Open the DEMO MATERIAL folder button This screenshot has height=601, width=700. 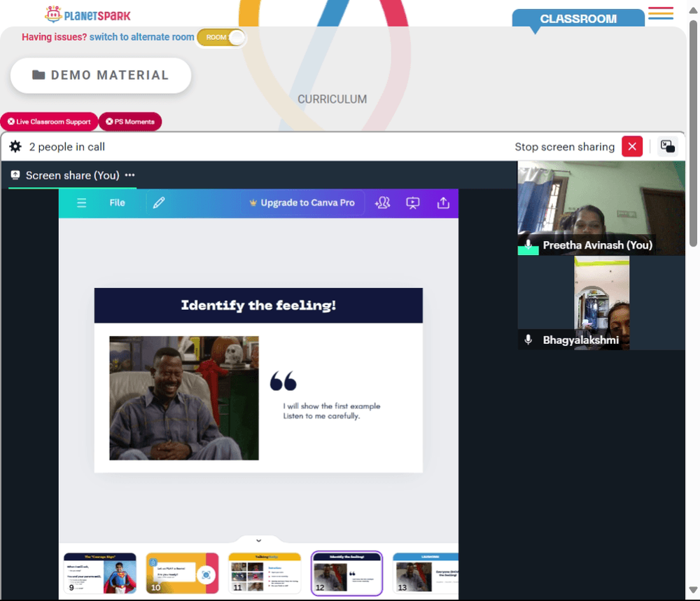point(101,75)
